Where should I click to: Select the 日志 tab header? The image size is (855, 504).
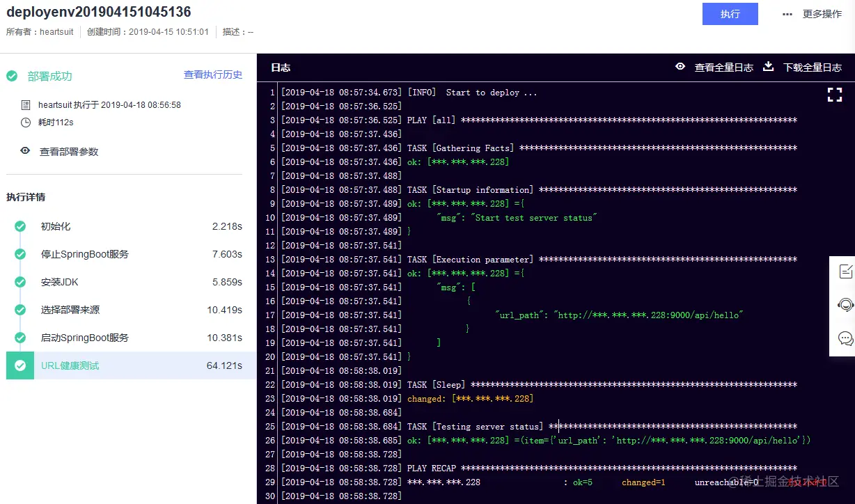pos(281,68)
